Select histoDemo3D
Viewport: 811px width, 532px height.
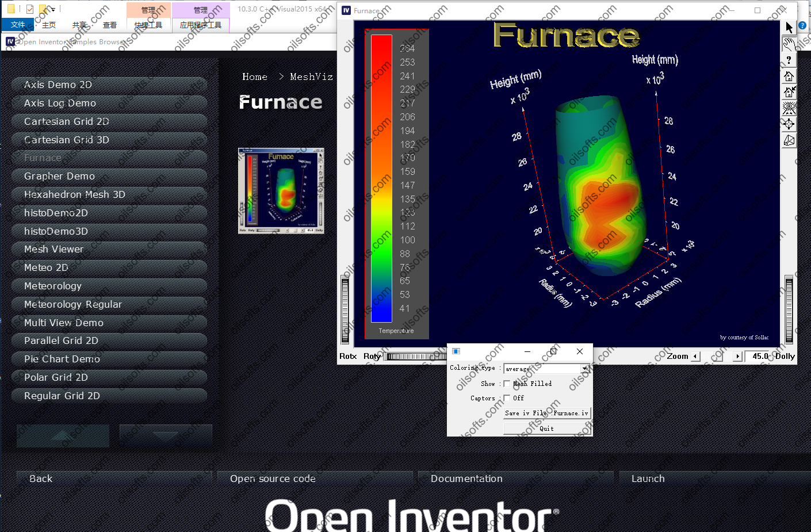point(109,231)
